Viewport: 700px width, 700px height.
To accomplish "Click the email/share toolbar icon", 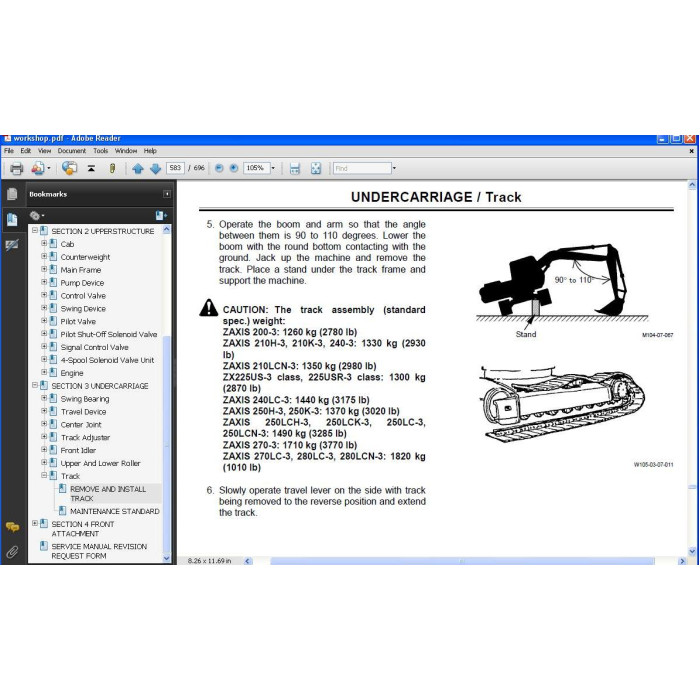I will [39, 168].
